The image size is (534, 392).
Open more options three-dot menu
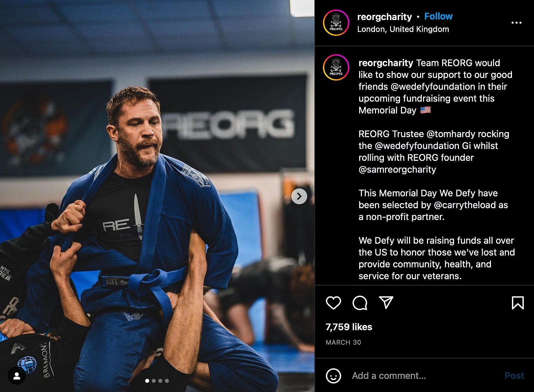516,23
